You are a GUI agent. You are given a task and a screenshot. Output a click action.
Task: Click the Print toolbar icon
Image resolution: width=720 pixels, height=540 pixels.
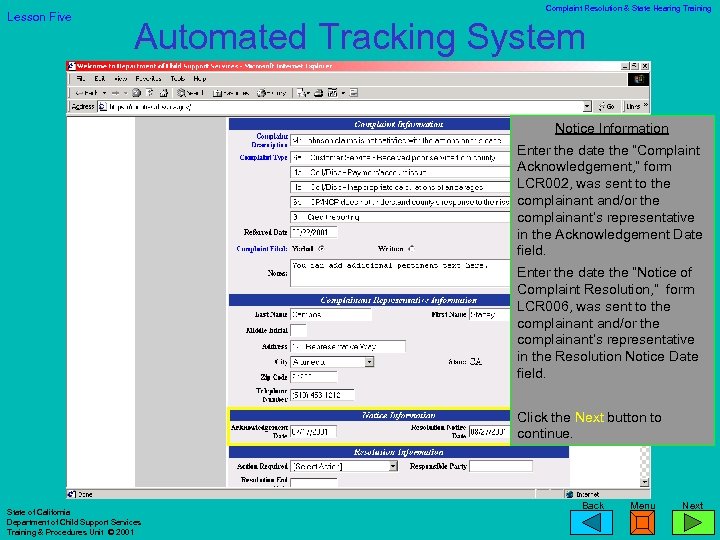[x=318, y=93]
